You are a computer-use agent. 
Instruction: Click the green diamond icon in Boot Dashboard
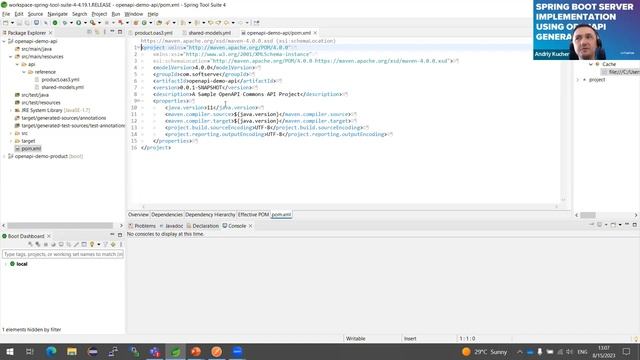pyautogui.click(x=113, y=244)
